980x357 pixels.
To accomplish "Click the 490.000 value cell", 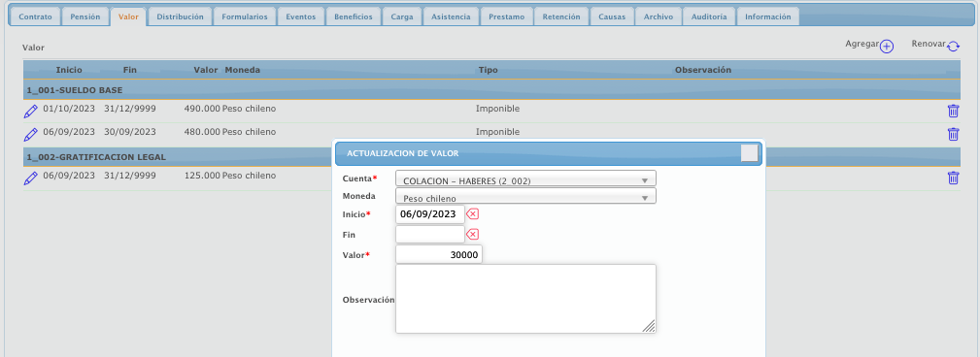I will point(202,109).
